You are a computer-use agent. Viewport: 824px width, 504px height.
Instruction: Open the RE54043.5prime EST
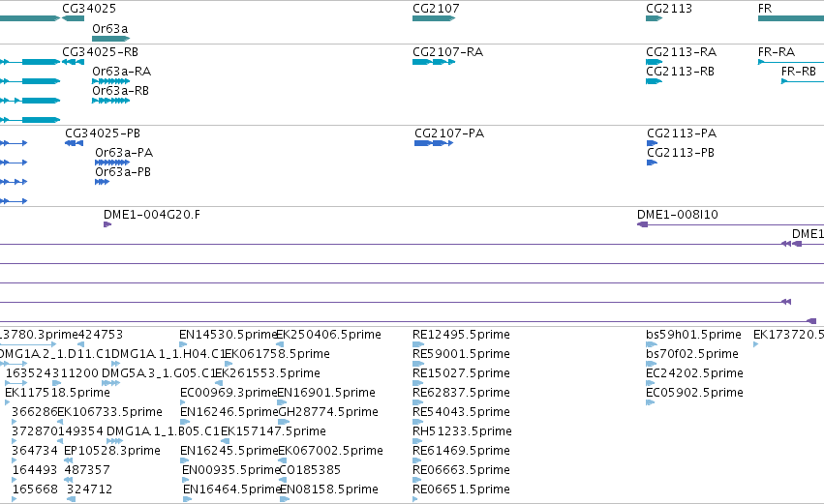coord(461,412)
